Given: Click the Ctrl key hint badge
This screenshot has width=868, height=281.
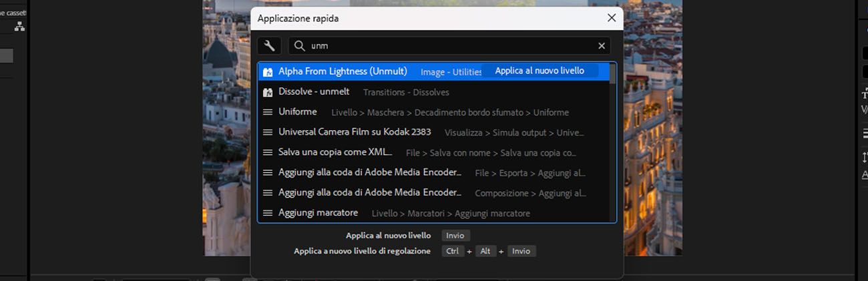Looking at the screenshot, I should point(453,251).
